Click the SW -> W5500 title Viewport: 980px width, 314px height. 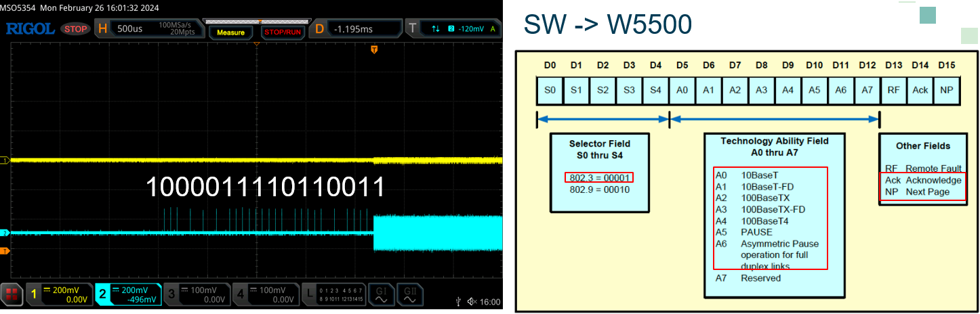(607, 24)
